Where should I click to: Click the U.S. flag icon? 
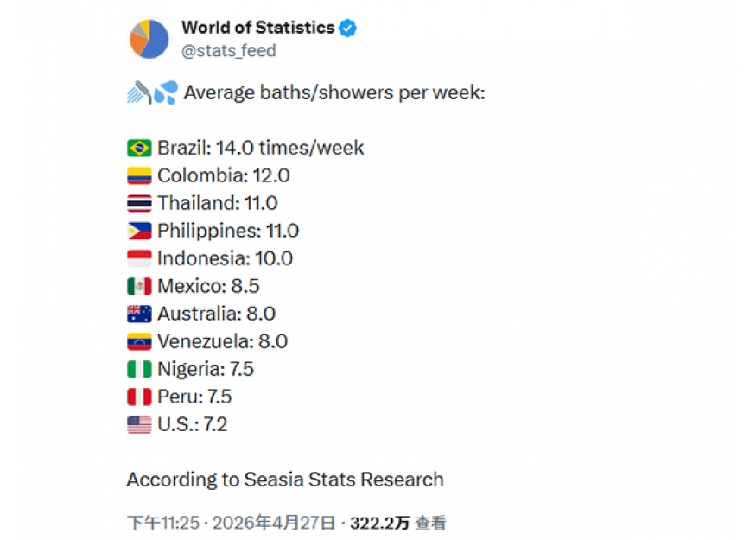[x=139, y=424]
